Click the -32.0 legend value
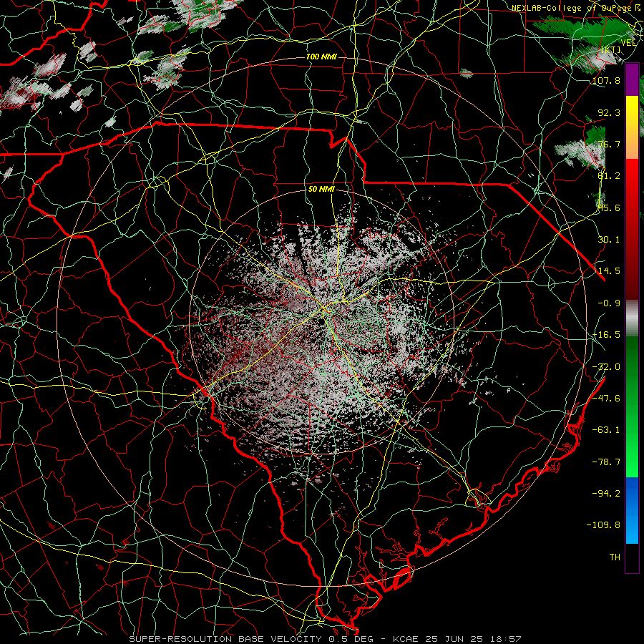Screen dimensions: 644x644 [x=606, y=367]
